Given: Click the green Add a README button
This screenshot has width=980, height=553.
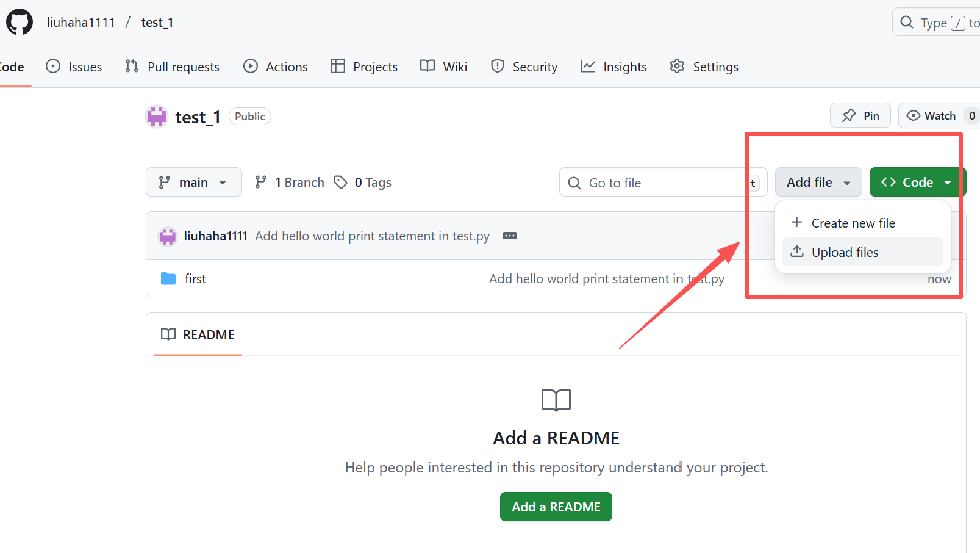Looking at the screenshot, I should coord(556,507).
